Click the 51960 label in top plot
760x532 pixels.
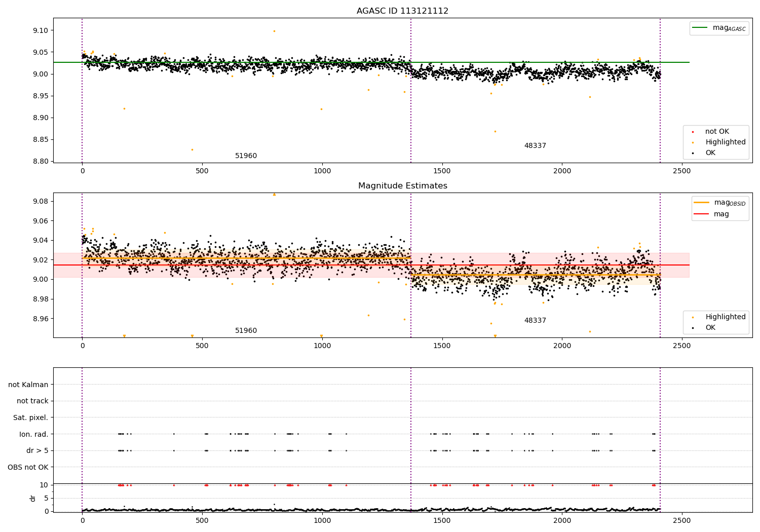tap(246, 156)
